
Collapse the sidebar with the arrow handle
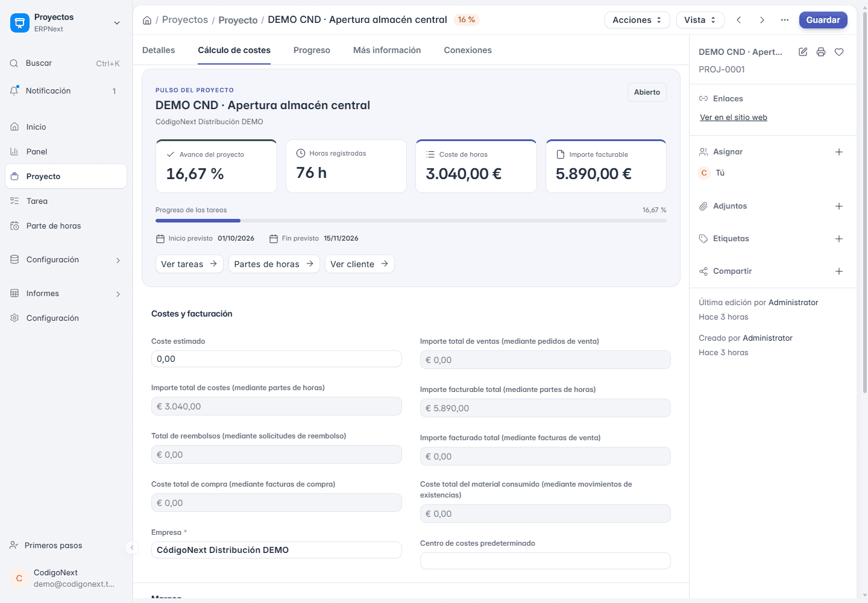(132, 548)
